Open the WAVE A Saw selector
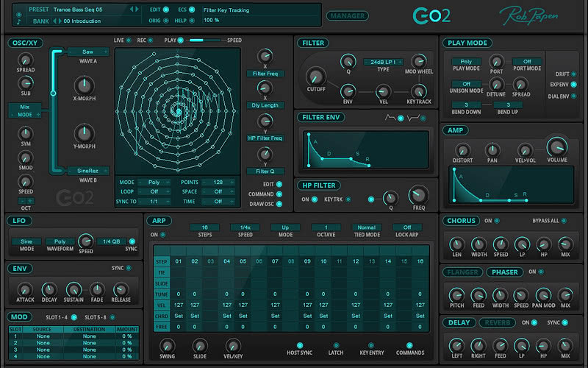The height and width of the screenshot is (368, 588). point(87,52)
